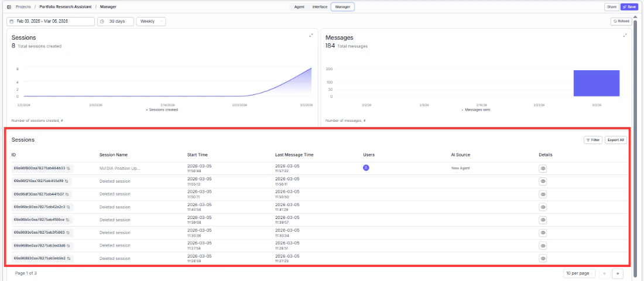Click Page 1 of 3 indicator
The width and height of the screenshot is (644, 281).
(x=26, y=273)
